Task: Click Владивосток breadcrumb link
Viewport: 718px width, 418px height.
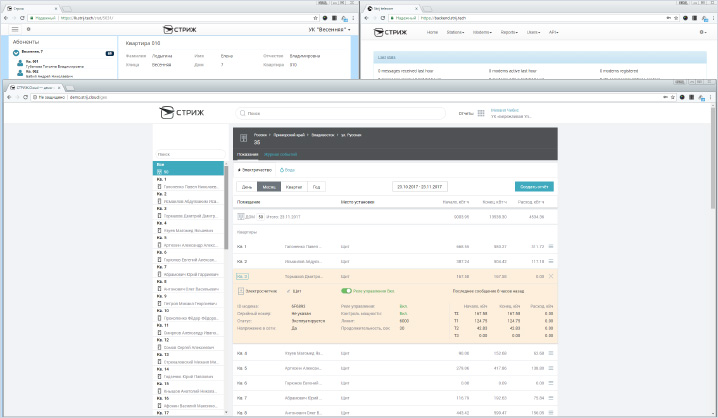Action: [323, 135]
